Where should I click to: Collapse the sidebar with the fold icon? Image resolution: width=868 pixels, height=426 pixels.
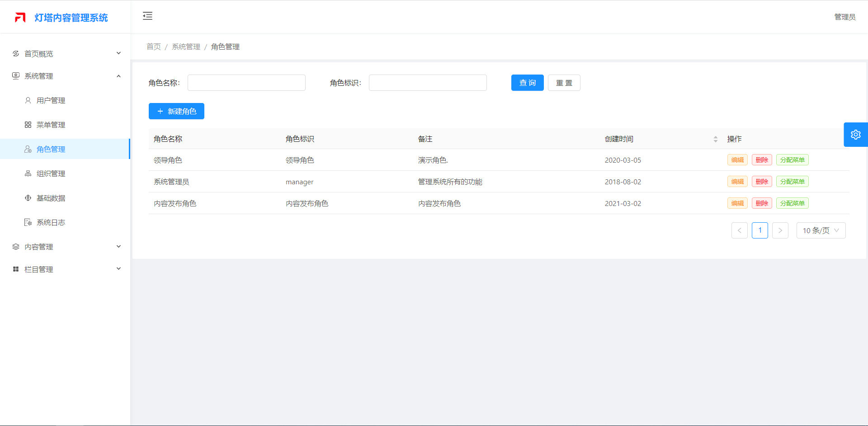coord(147,16)
